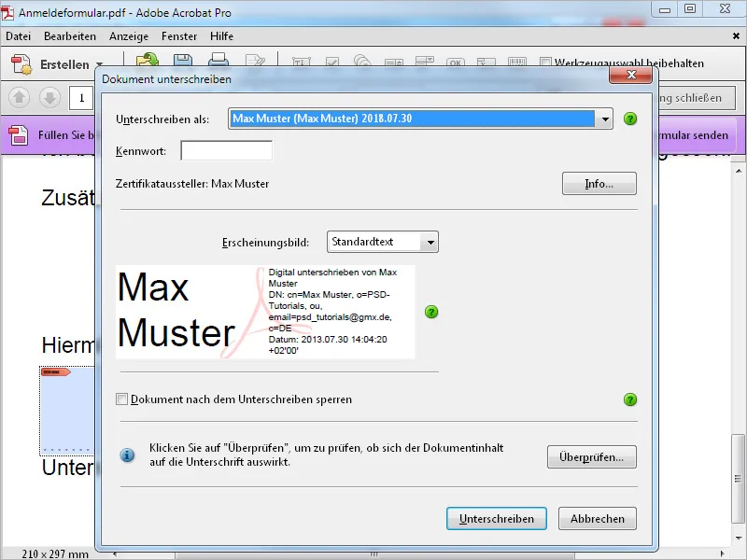Click the open file folder icon

point(148,61)
